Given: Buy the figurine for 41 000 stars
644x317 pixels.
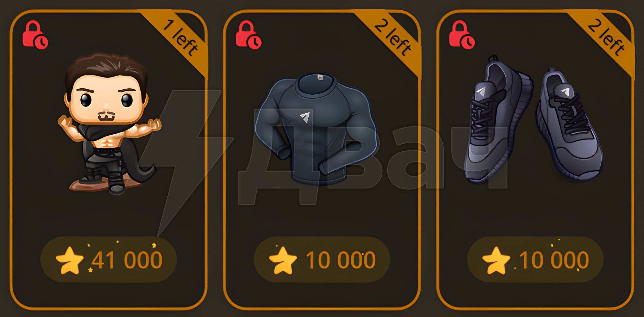Looking at the screenshot, I should pyautogui.click(x=109, y=259).
